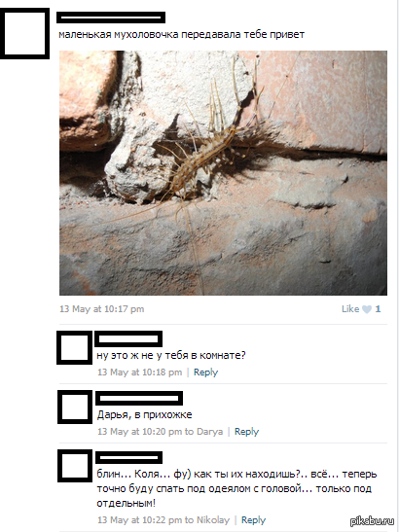Screen dimensions: 399x532
Task: Open the post timestamp 13 May at 10:17 pm
Action: [102, 309]
